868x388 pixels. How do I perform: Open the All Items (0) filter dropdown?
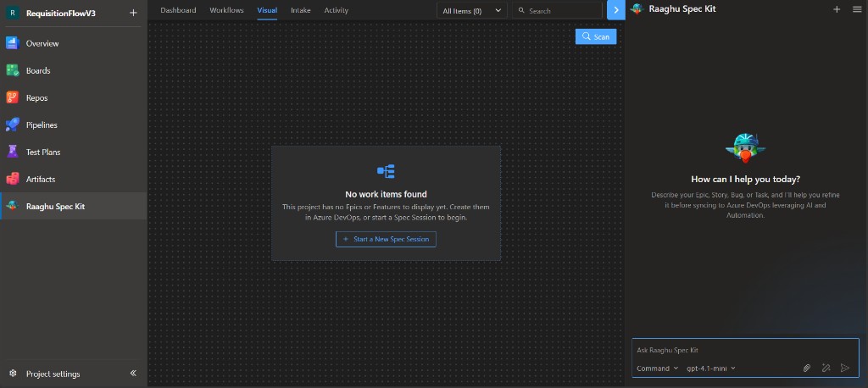[x=471, y=10]
